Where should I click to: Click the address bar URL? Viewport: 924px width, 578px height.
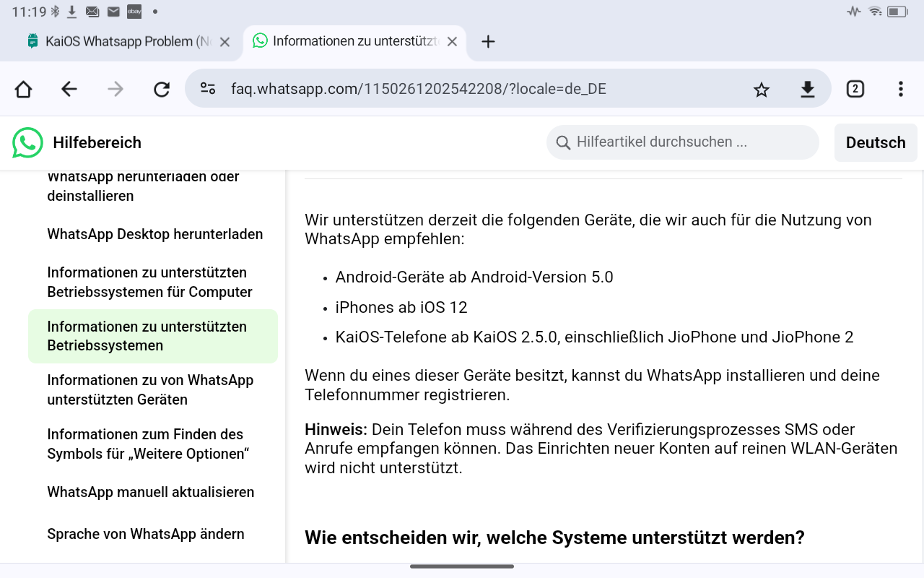[x=419, y=89]
